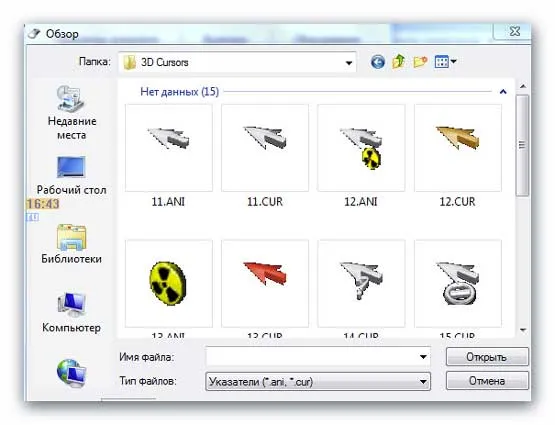This screenshot has height=425, width=555.
Task: Expand the Тип файлов dropdown
Action: tap(423, 382)
